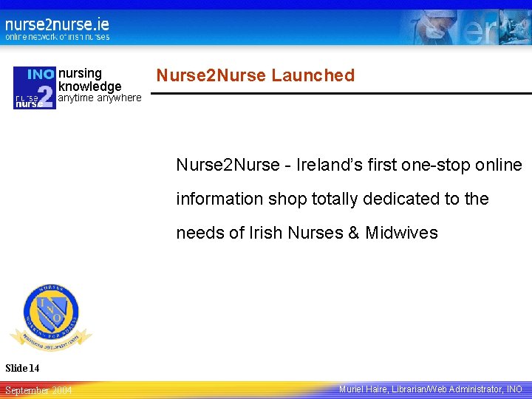
Task: Select the 'Nurse2Nurse Launched' slide title
Action: 256,75
